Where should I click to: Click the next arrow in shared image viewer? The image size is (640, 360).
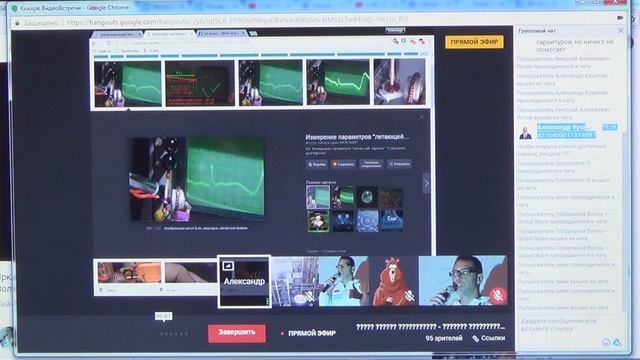point(426,184)
